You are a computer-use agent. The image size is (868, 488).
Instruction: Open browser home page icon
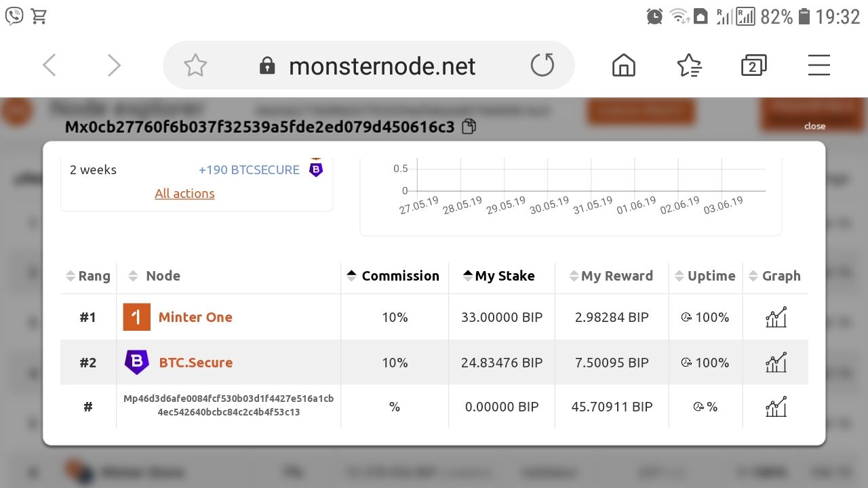(624, 66)
